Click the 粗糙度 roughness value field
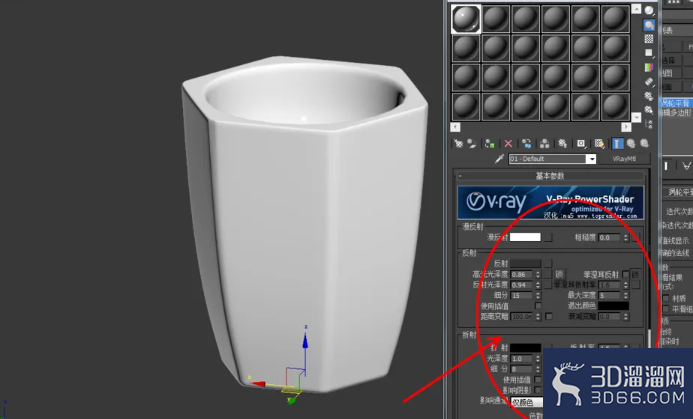 click(x=609, y=238)
